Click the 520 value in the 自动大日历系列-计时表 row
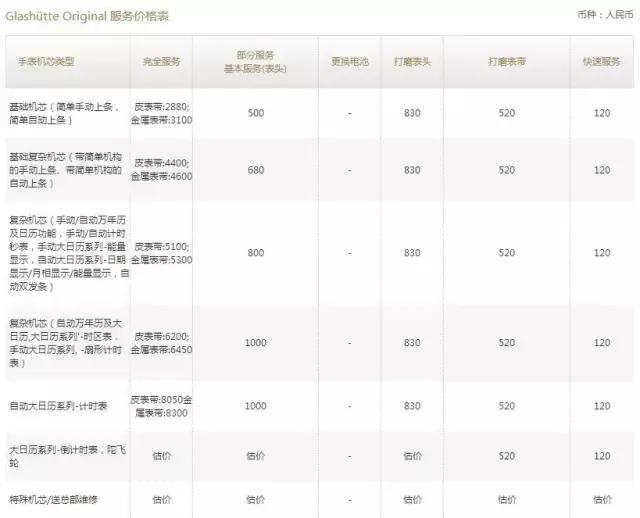 click(x=507, y=406)
